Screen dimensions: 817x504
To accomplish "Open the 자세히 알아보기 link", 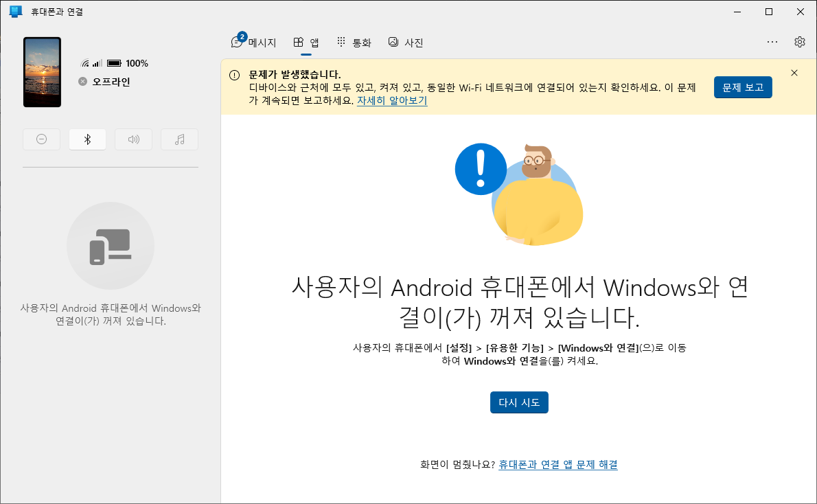I will coord(392,100).
